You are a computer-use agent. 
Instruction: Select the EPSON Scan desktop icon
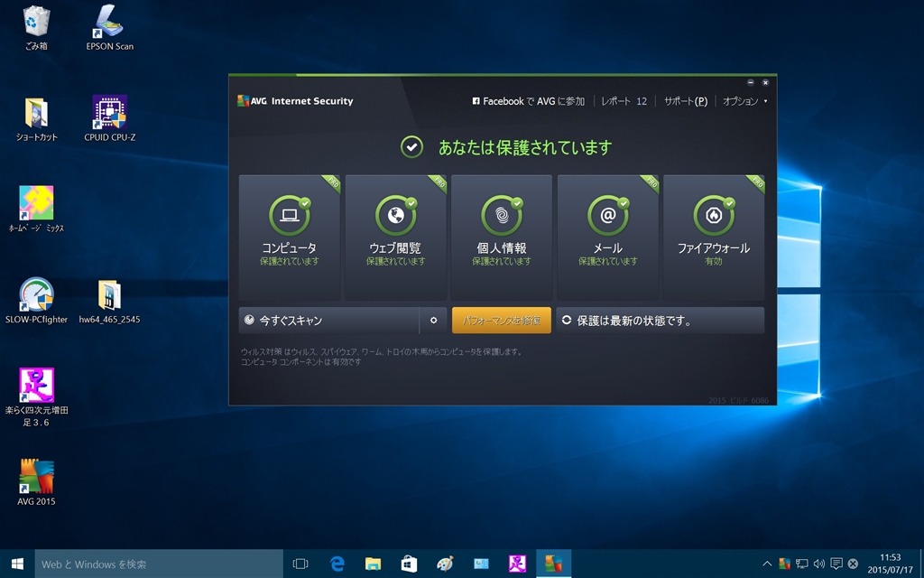[109, 28]
